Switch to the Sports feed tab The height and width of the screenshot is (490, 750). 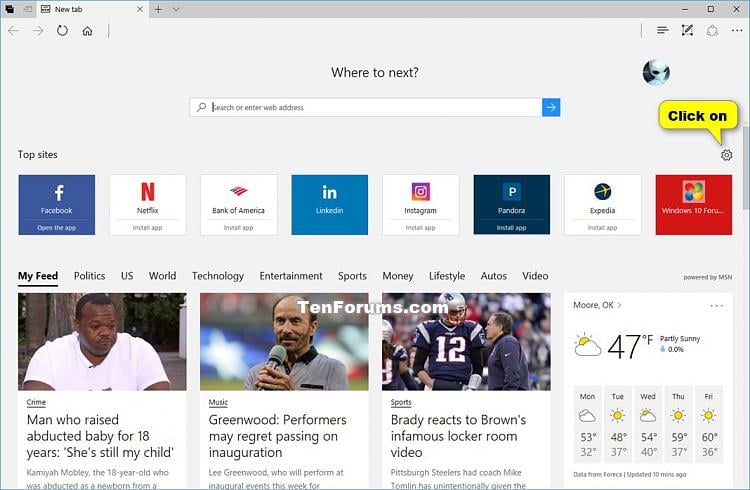(352, 276)
